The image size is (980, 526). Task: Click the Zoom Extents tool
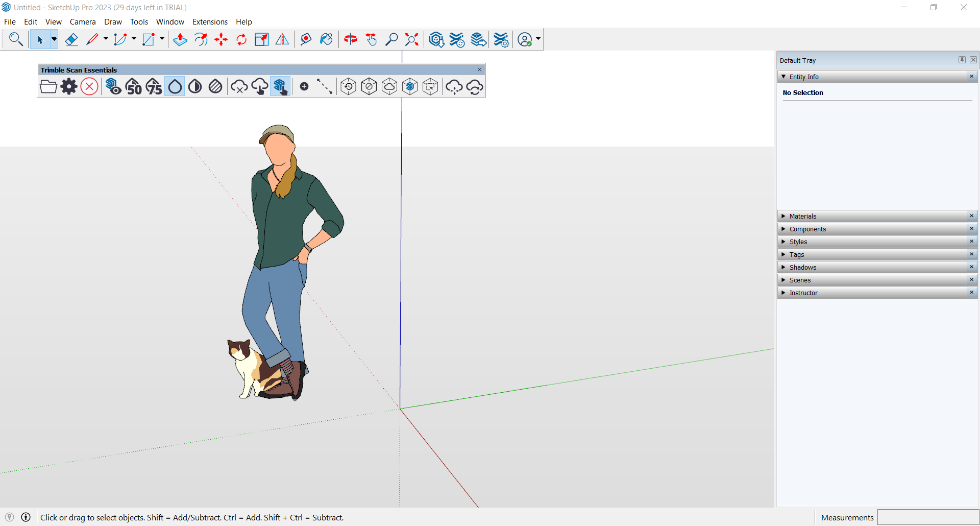[411, 39]
